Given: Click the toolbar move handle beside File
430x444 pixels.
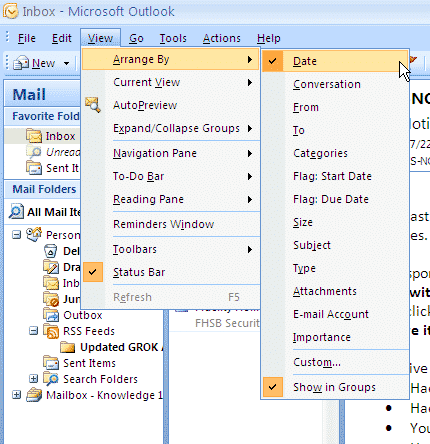Looking at the screenshot, I should [7, 38].
